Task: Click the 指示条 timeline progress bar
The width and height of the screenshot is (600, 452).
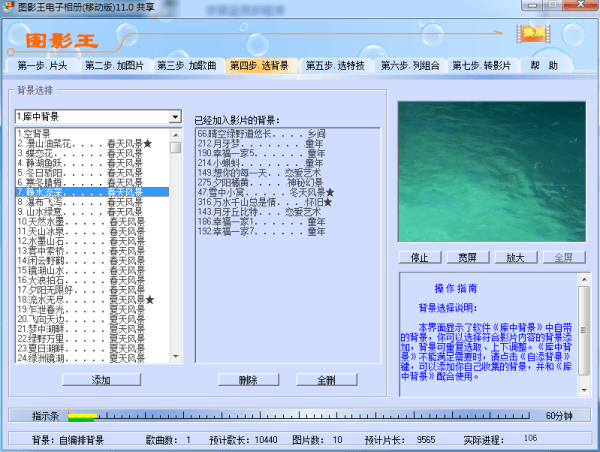Action: coord(300,414)
